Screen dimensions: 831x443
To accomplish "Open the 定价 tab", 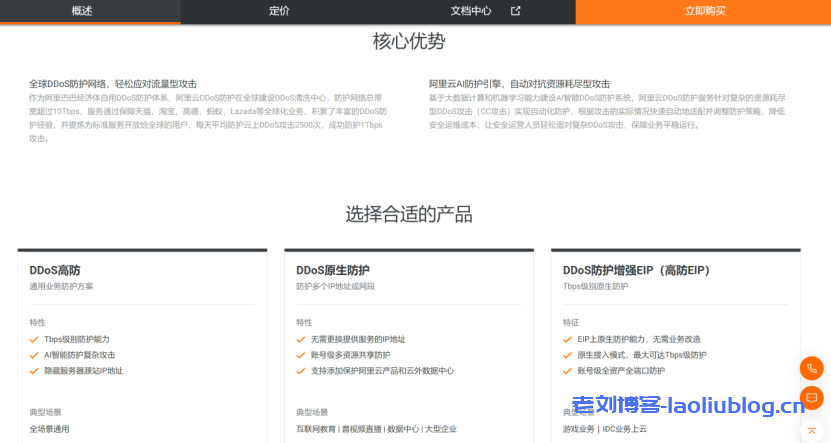I will 279,11.
